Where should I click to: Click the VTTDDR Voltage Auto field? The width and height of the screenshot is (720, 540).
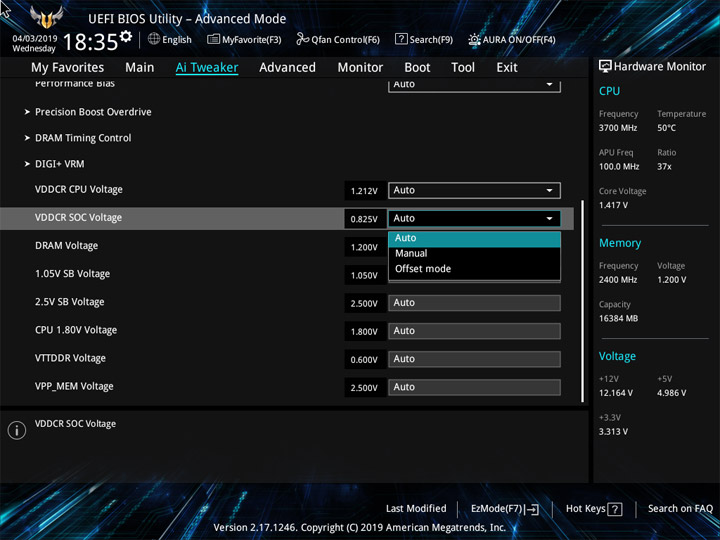point(474,359)
